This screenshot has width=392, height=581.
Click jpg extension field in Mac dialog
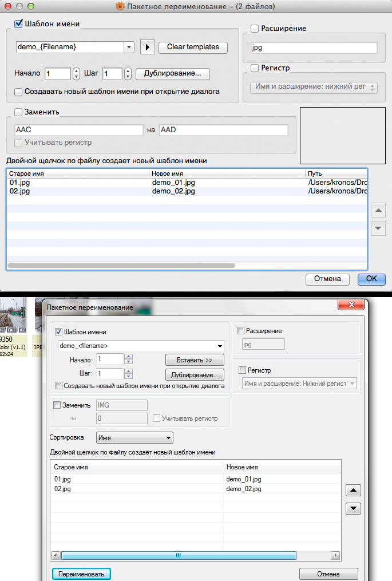[314, 48]
